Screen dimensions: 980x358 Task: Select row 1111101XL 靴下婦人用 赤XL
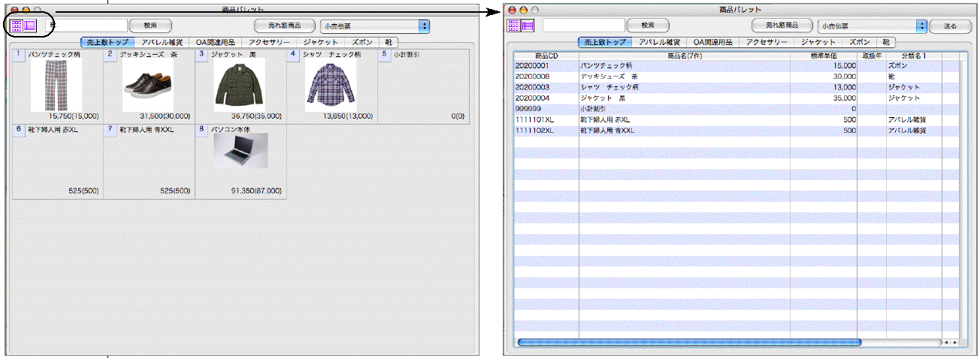(737, 119)
